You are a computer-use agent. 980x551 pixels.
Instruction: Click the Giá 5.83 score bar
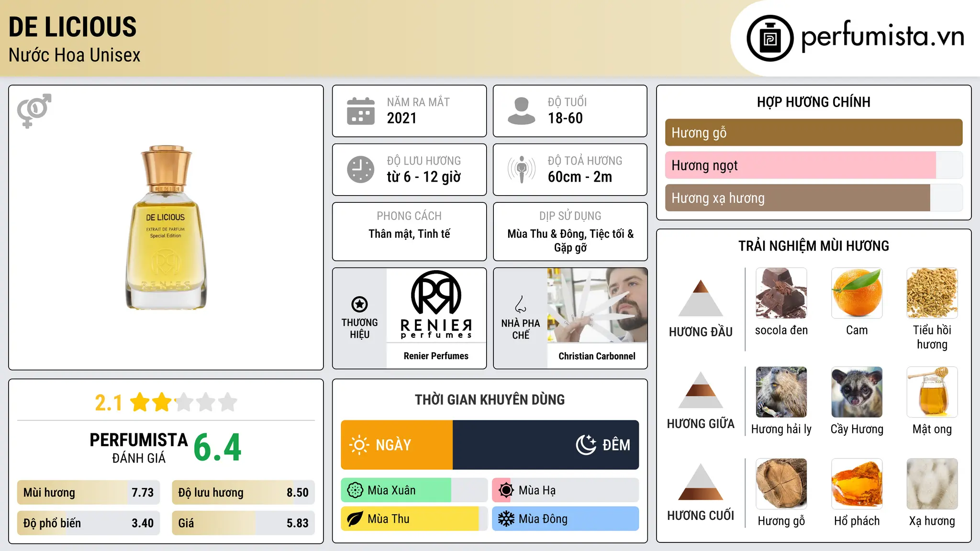tap(243, 523)
